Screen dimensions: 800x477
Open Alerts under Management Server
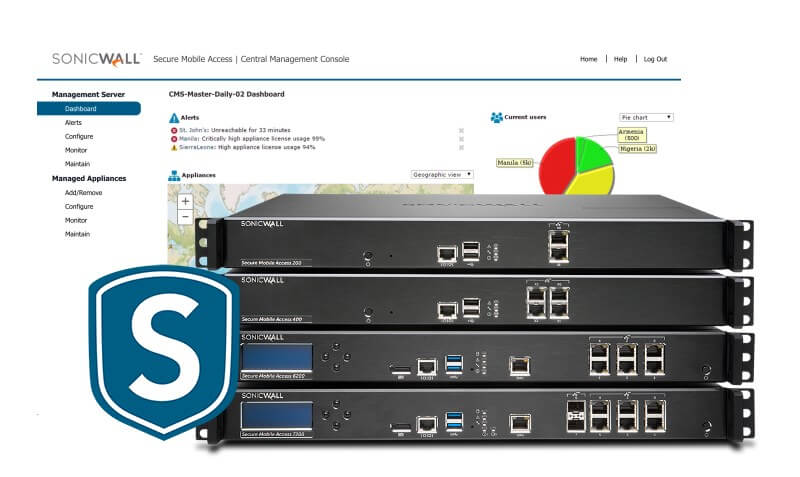[73, 122]
